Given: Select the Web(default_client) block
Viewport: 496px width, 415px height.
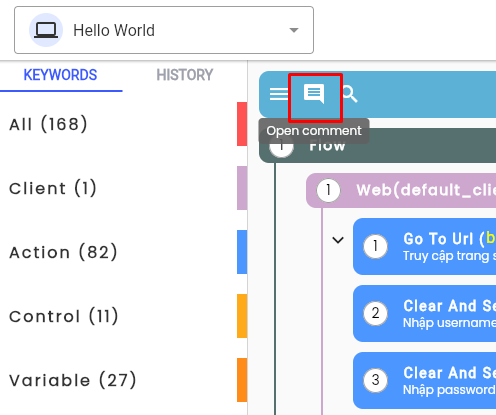Looking at the screenshot, I should coord(401,190).
